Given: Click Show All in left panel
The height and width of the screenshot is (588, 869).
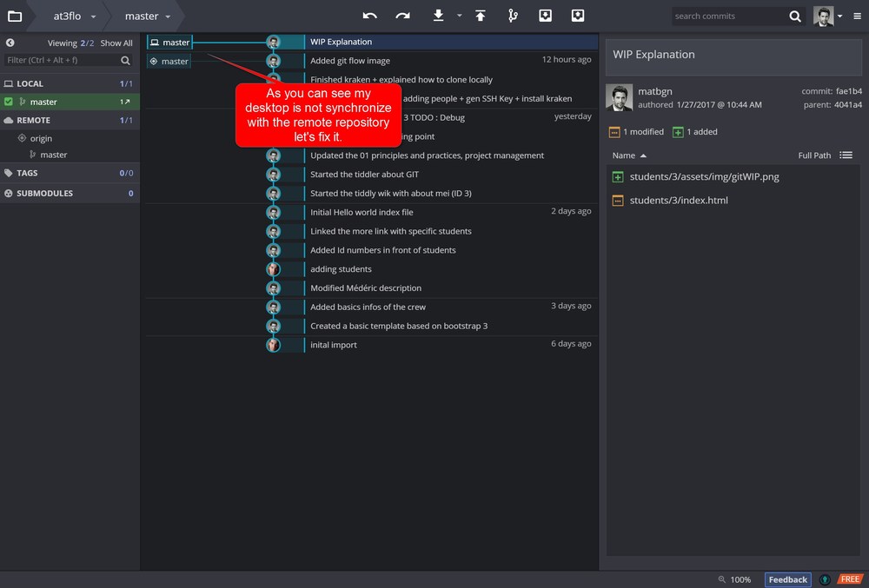Looking at the screenshot, I should 116,43.
